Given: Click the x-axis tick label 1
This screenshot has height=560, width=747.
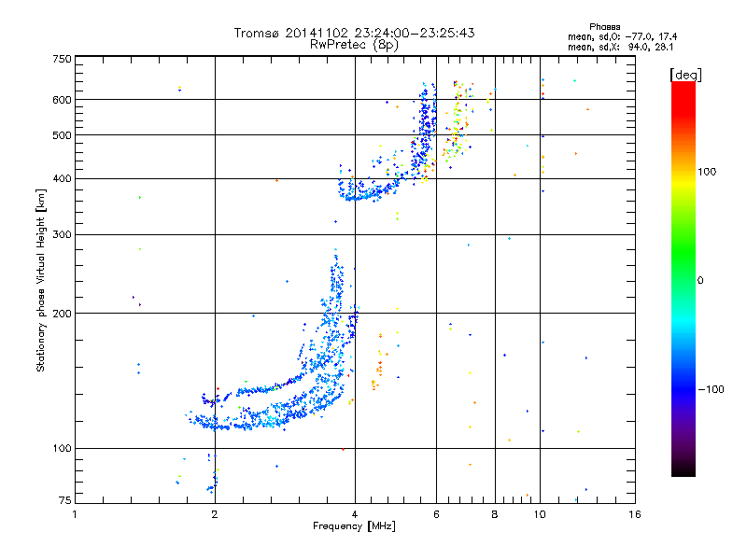Looking at the screenshot, I should point(75,514).
